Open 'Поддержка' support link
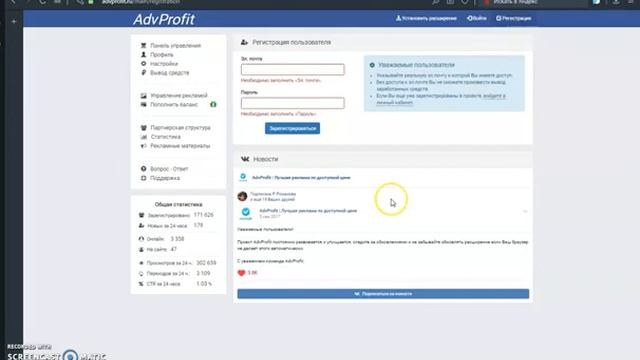 pyautogui.click(x=165, y=178)
